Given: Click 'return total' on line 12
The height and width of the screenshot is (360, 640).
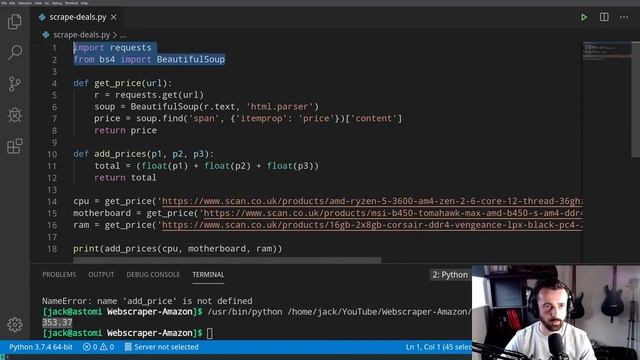Looking at the screenshot, I should tap(125, 178).
